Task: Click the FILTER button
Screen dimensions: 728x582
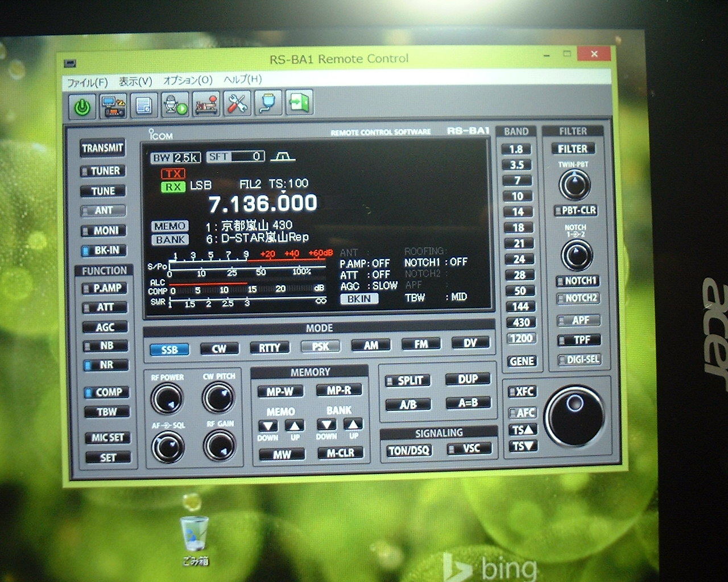Action: [572, 149]
